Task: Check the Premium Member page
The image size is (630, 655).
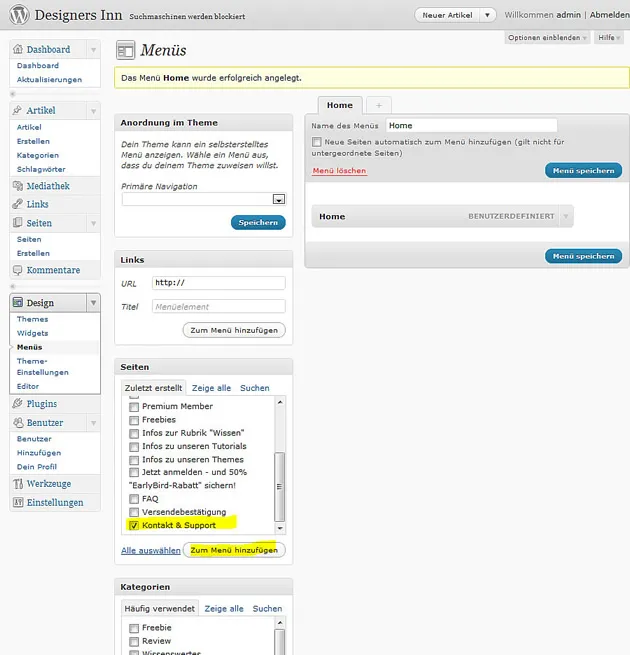Action: [x=134, y=407]
